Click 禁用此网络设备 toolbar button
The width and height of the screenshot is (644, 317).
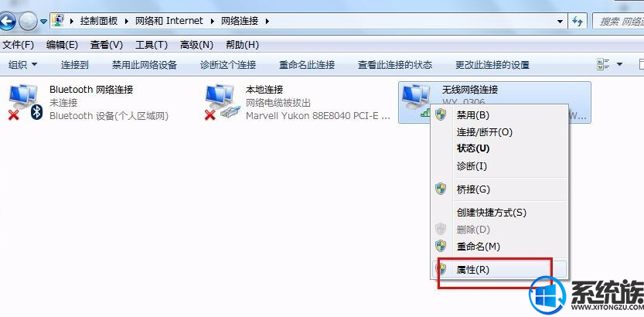[144, 64]
